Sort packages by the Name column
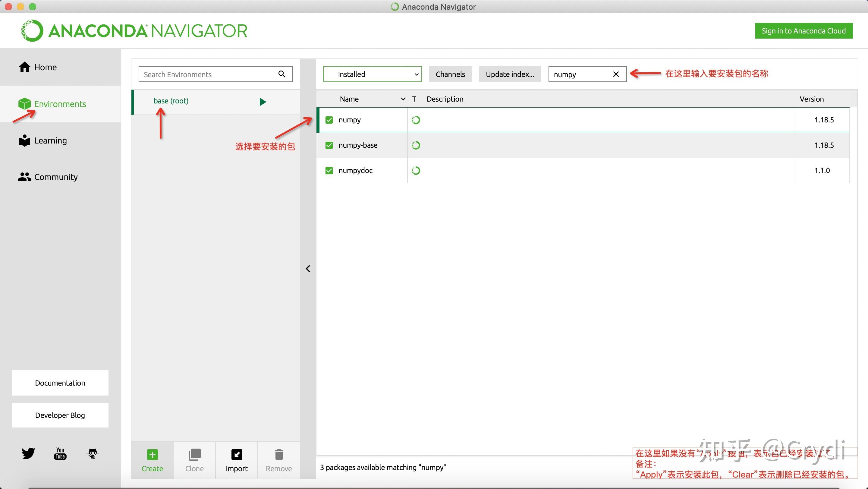The image size is (868, 489). click(349, 99)
